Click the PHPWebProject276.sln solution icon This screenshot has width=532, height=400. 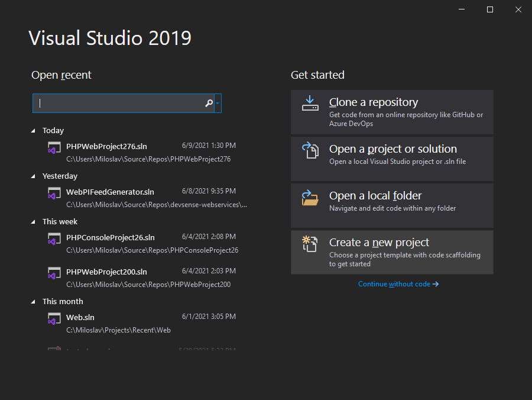click(54, 148)
